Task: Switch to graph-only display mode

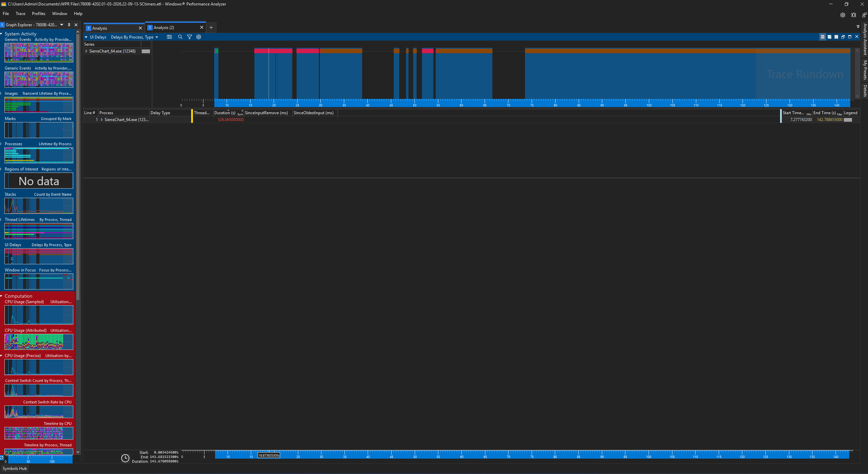Action: tap(829, 37)
